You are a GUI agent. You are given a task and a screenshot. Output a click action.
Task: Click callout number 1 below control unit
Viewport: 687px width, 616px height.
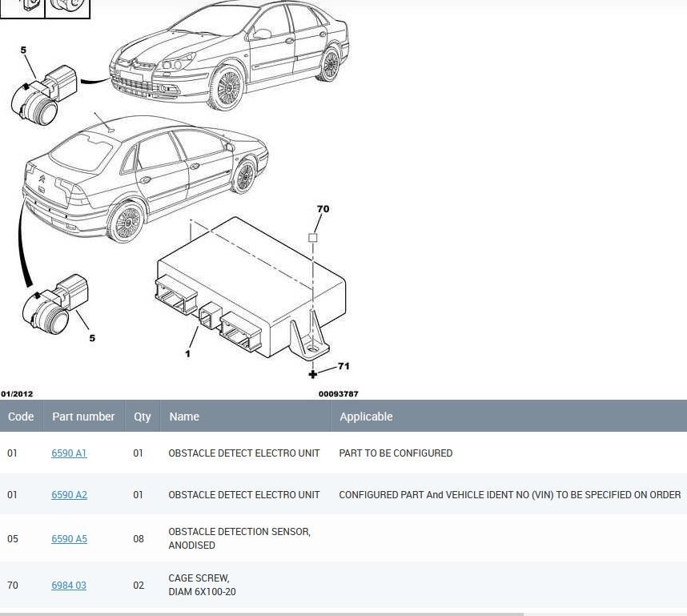[x=187, y=354]
